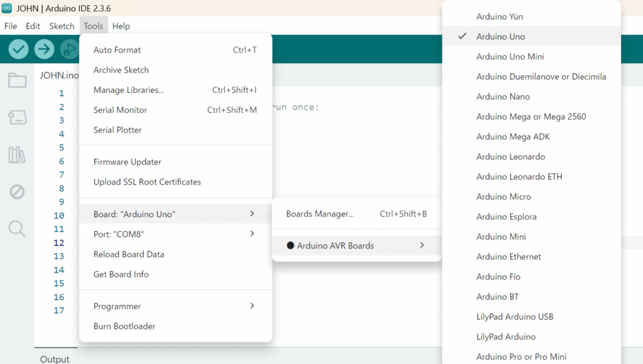Pick the Arduino Micro board

531,197
